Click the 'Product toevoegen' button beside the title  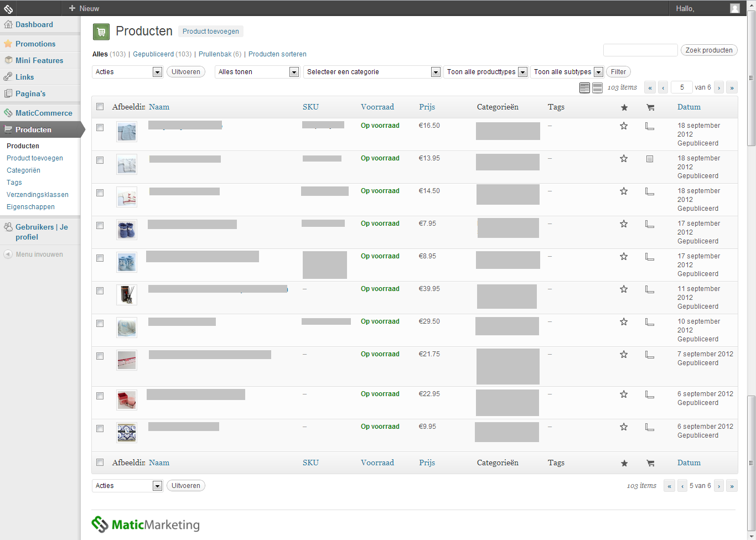click(x=211, y=32)
